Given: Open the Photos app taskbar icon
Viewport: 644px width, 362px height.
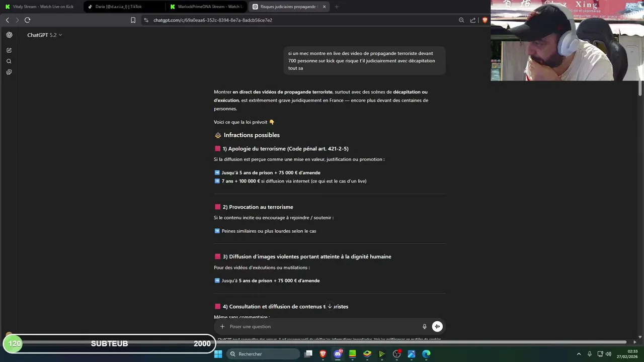Looking at the screenshot, I should [412, 354].
